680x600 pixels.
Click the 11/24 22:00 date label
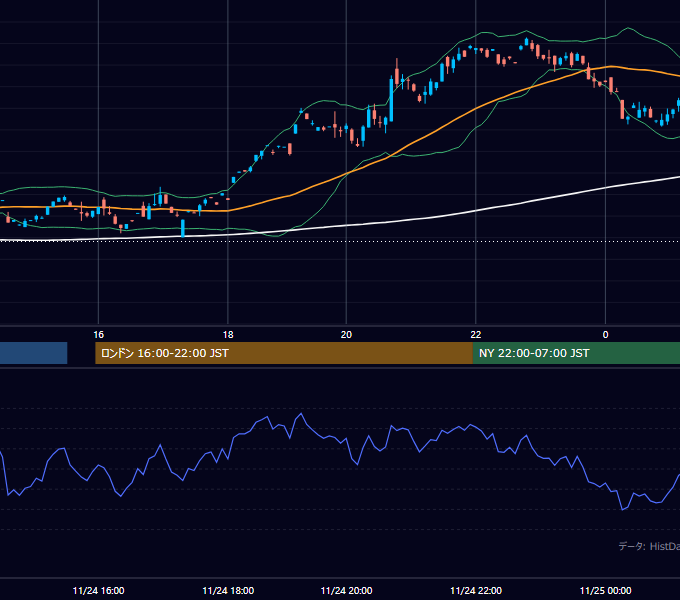[476, 590]
